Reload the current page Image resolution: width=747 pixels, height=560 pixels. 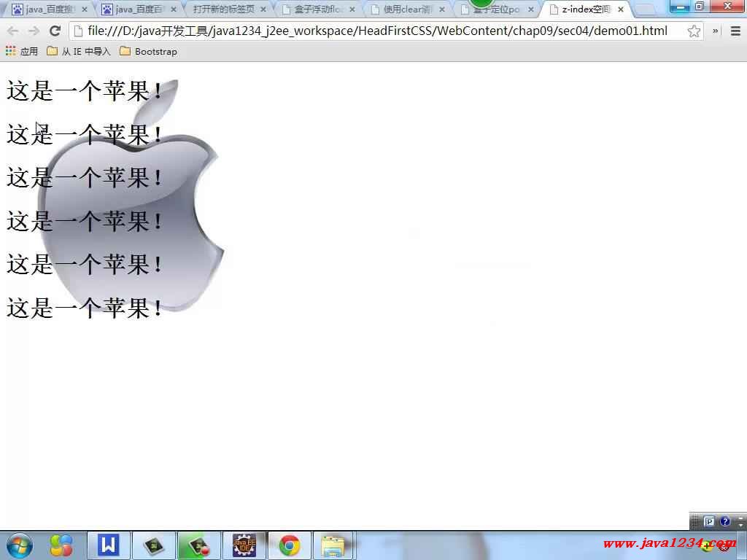[55, 31]
